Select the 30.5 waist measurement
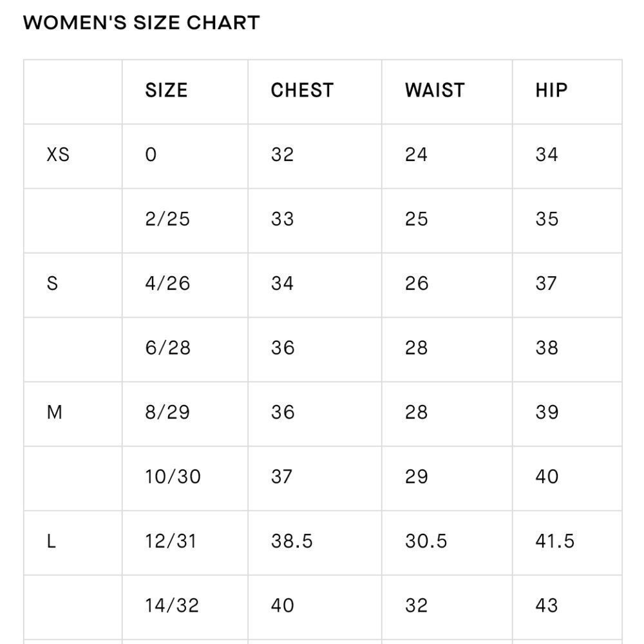The image size is (644, 644). pyautogui.click(x=426, y=541)
